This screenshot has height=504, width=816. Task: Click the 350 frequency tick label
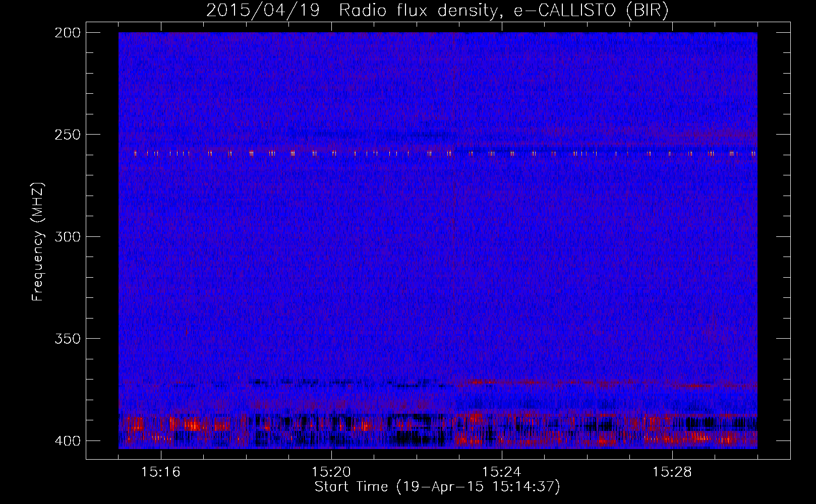pos(68,339)
